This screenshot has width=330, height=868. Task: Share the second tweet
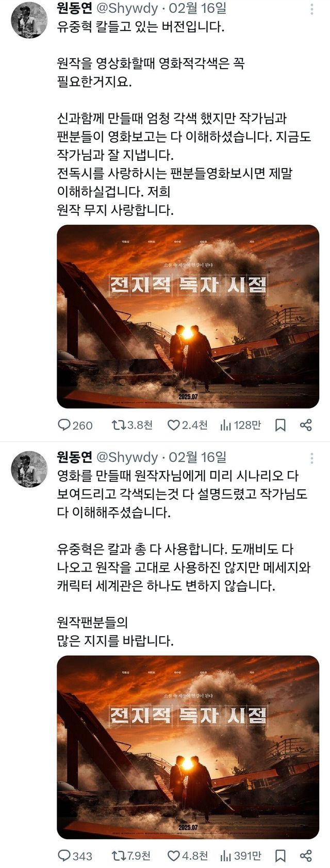pos(306,856)
